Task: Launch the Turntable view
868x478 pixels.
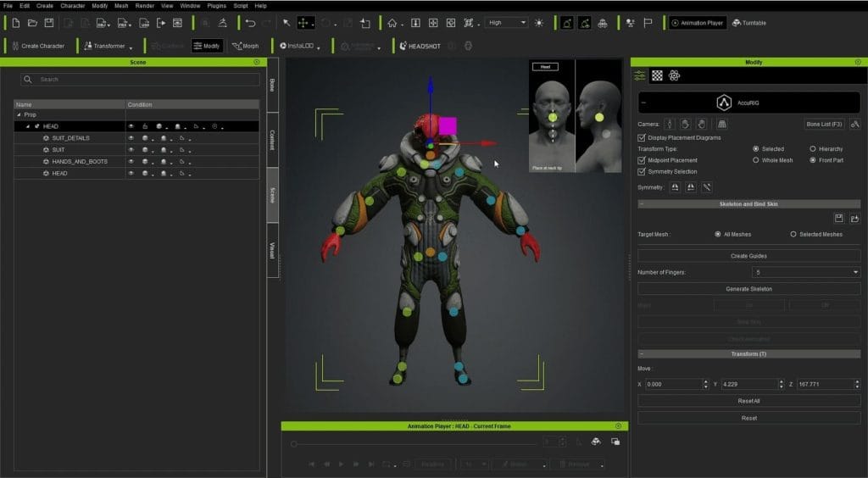Action: [x=748, y=23]
